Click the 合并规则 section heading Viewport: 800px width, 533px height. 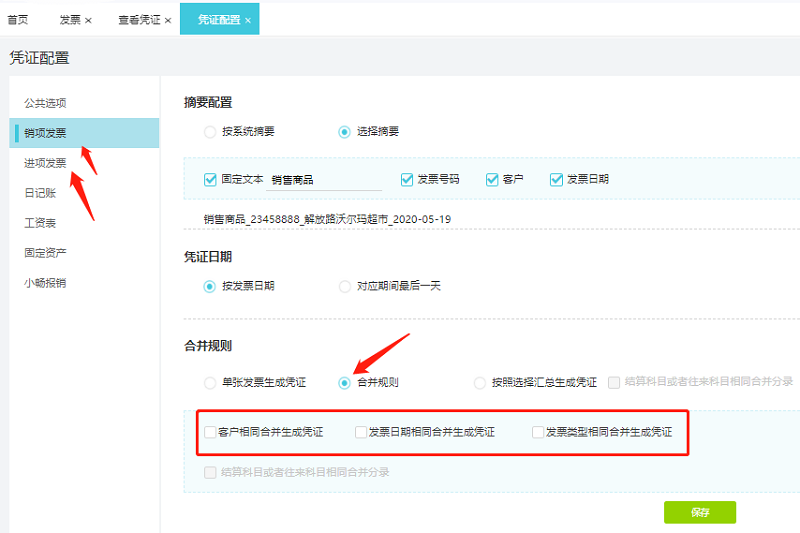coord(208,346)
